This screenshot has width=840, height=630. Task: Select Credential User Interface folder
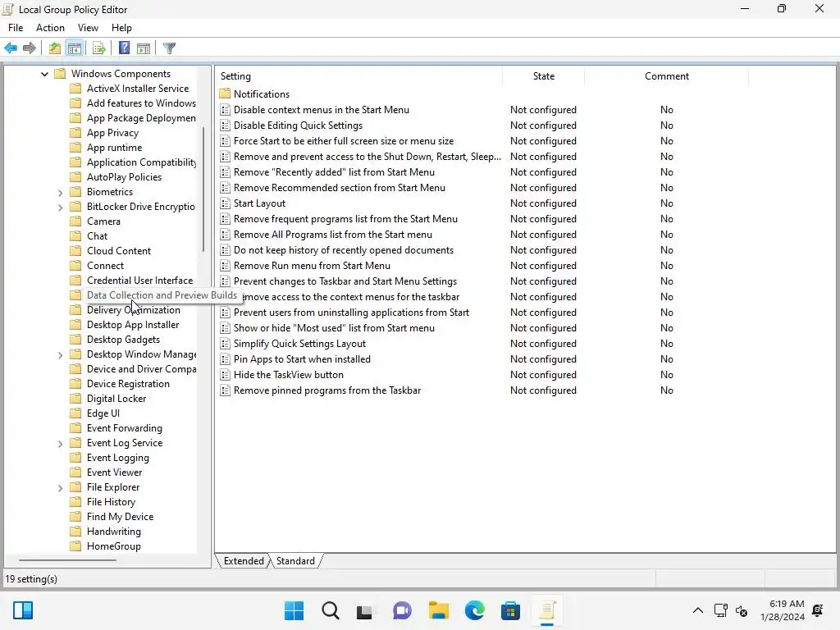click(x=139, y=281)
